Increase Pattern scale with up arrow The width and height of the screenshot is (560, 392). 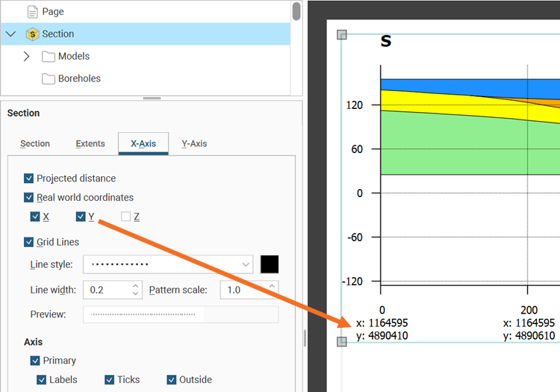coord(273,285)
